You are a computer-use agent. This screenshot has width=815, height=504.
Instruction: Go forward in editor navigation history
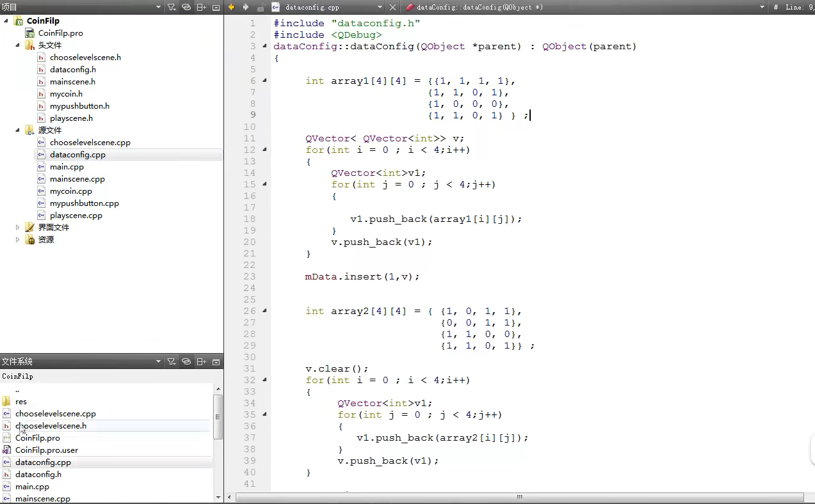pyautogui.click(x=246, y=7)
